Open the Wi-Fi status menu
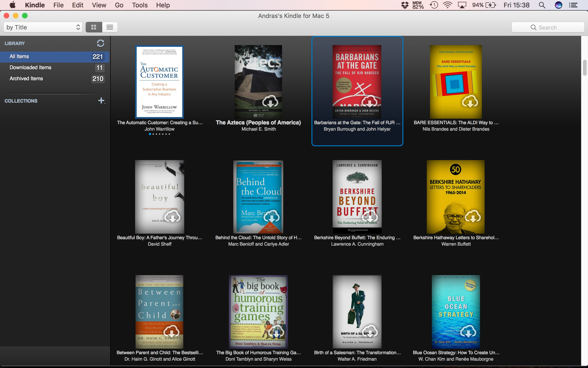Viewport: 588px width, 368px height. pos(447,5)
